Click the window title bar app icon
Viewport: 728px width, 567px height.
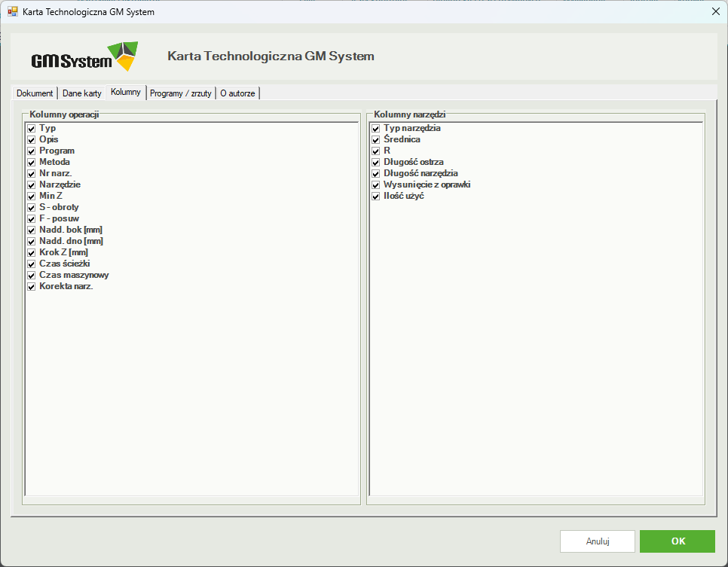coord(13,11)
